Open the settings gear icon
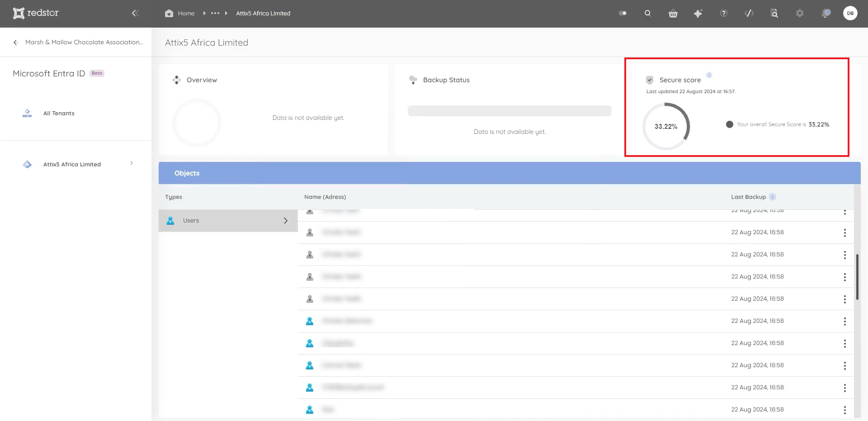Viewport: 868px width, 421px height. (800, 13)
